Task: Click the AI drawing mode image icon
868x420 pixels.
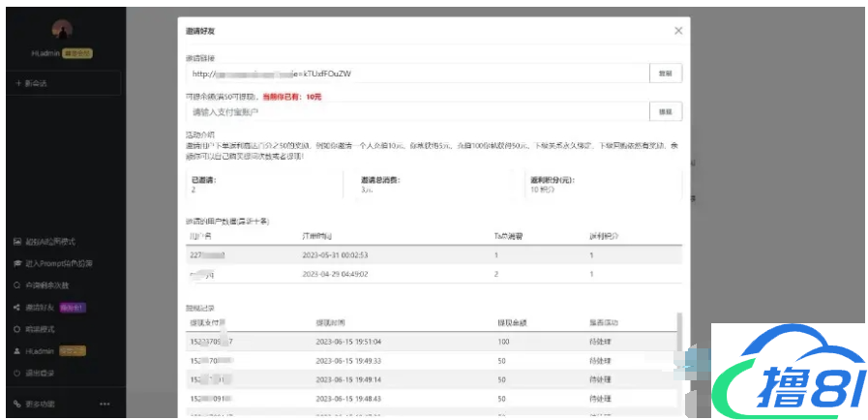Action: [17, 241]
